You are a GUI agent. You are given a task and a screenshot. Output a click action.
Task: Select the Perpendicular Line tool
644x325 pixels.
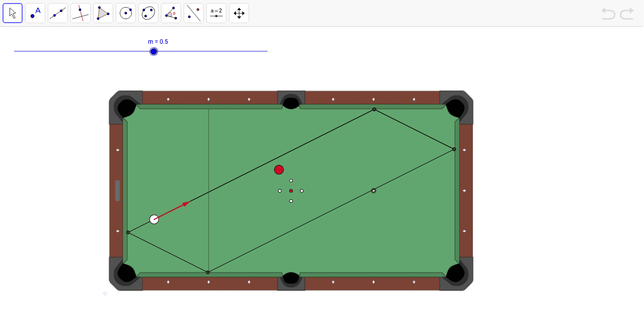80,13
